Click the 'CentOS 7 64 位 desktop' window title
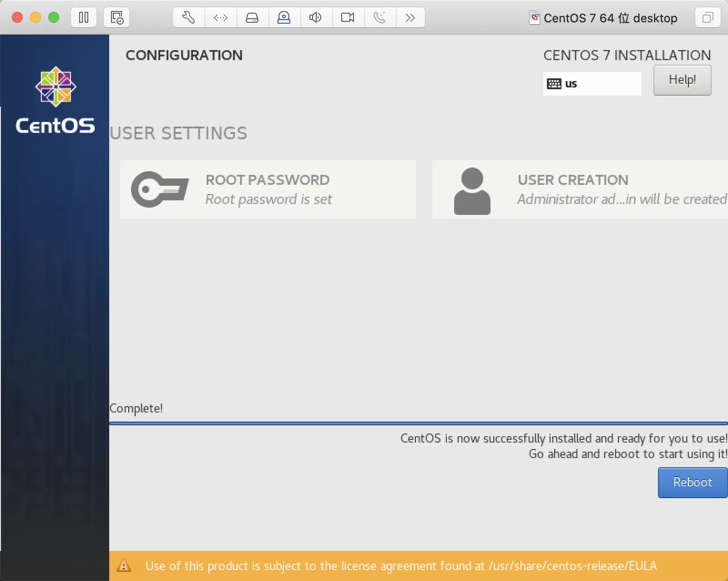The height and width of the screenshot is (581, 728). 611,18
